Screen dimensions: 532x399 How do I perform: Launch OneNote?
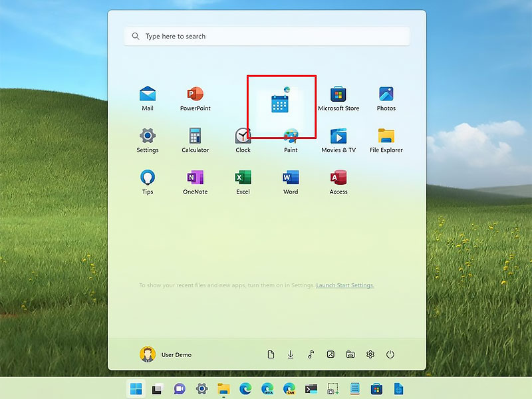[x=195, y=182]
